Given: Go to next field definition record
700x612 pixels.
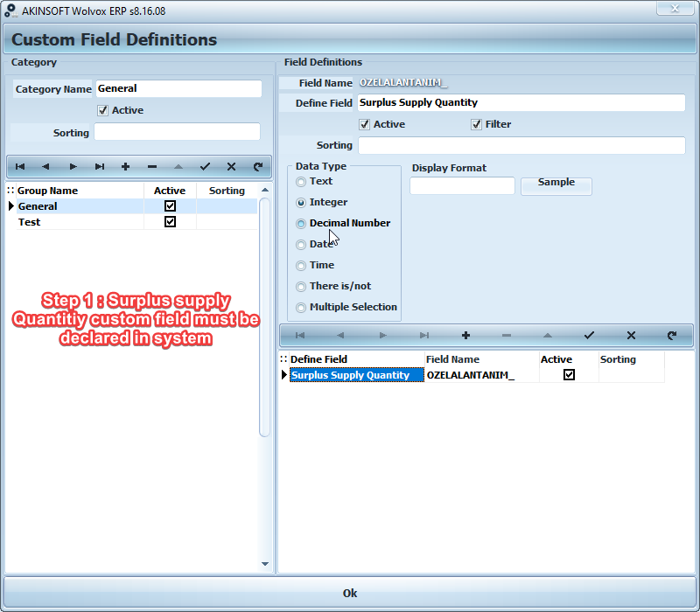Looking at the screenshot, I should (x=382, y=336).
